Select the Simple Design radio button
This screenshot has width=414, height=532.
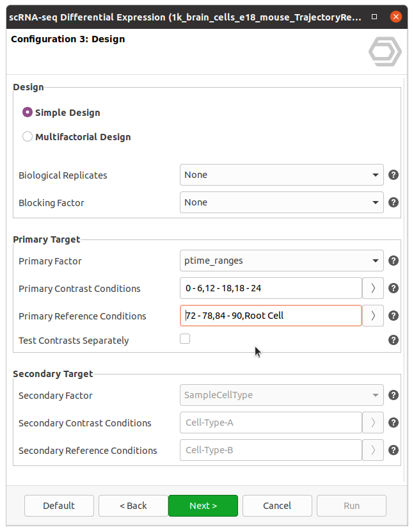[28, 113]
